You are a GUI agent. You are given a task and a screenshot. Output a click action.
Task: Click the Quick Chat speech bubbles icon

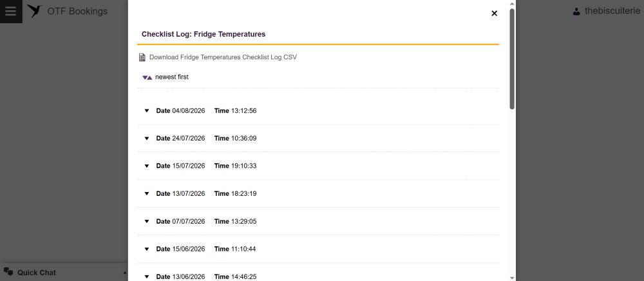[x=8, y=272]
